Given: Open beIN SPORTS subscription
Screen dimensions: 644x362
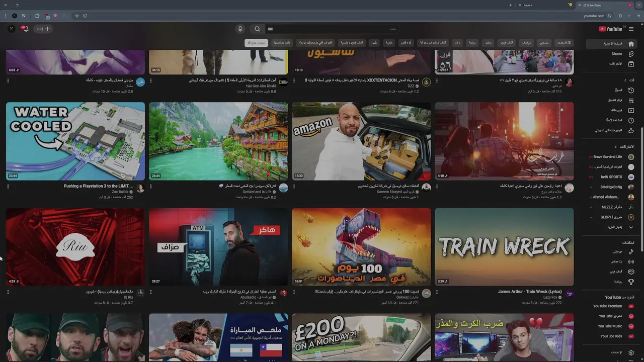Looking at the screenshot, I should tap(611, 177).
